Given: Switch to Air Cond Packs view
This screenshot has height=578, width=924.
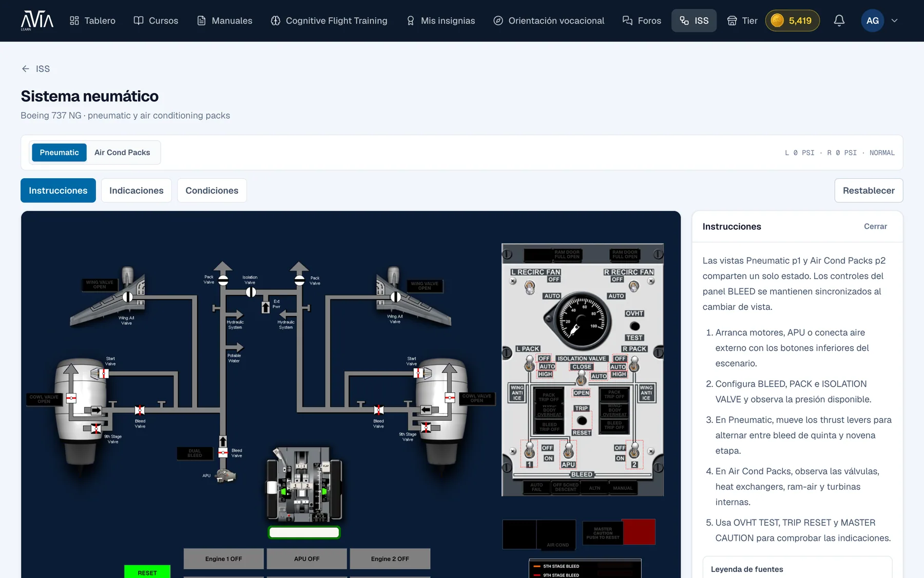Looking at the screenshot, I should (122, 153).
